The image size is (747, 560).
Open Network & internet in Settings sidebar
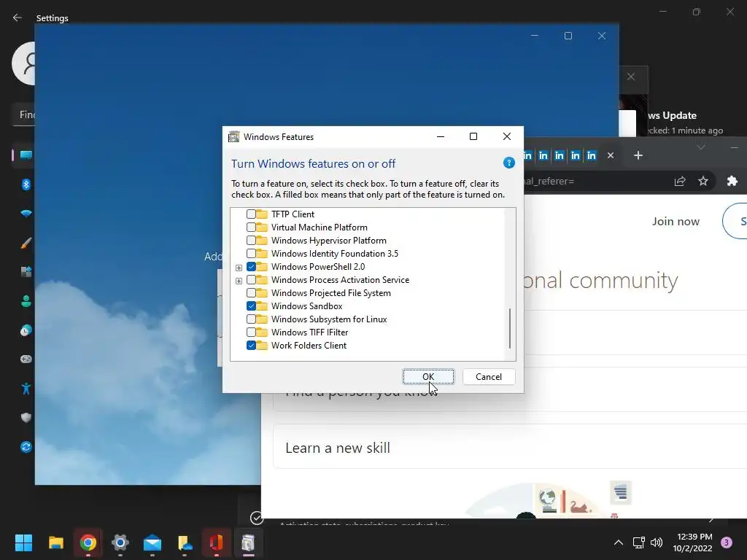(26, 214)
